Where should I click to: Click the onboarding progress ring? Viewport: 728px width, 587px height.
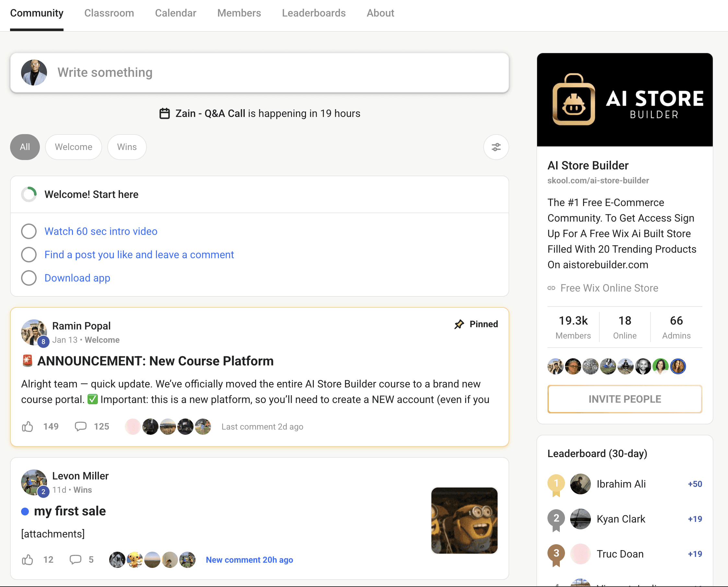pos(29,194)
